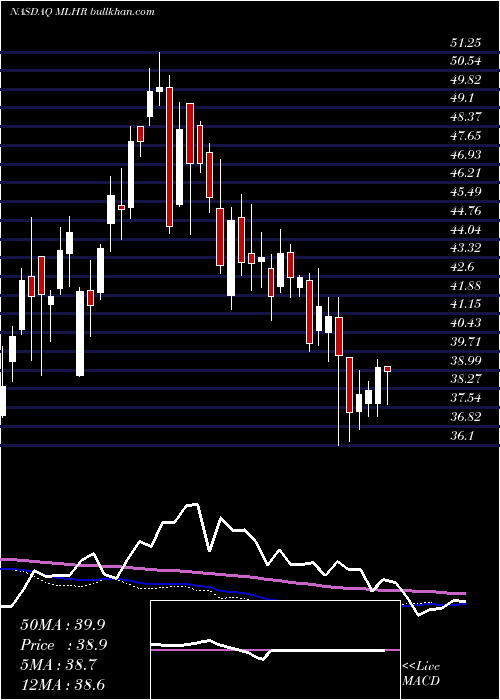The height and width of the screenshot is (700, 500).
Task: Click the Price : 38.9 readout
Action: pyautogui.click(x=62, y=645)
